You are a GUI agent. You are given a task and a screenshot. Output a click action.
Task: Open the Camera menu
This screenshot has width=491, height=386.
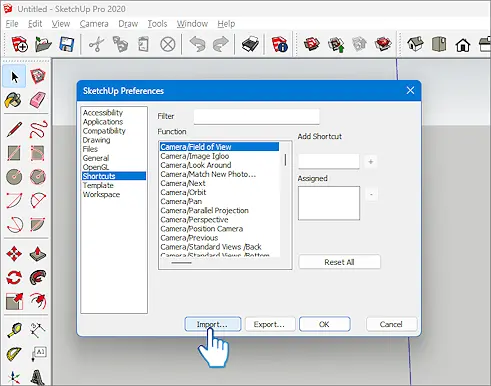coord(94,24)
